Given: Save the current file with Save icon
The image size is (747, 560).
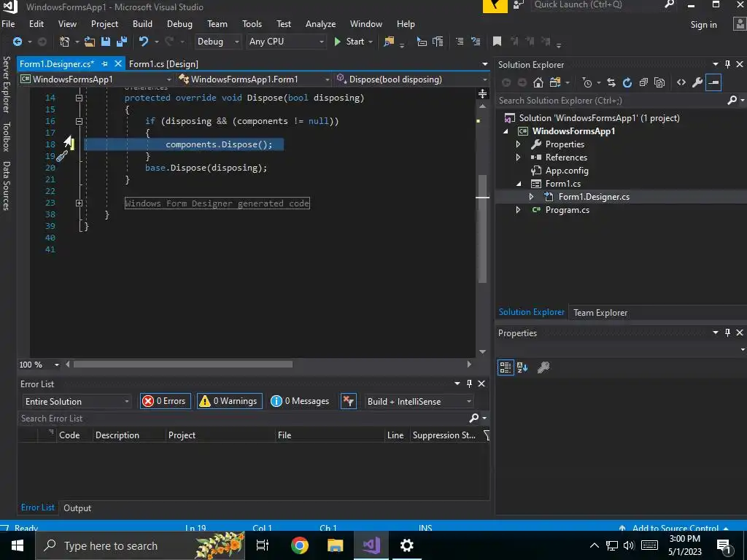Looking at the screenshot, I should 105,42.
